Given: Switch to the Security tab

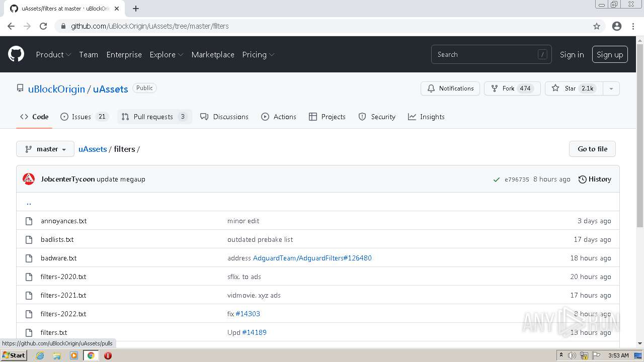Looking at the screenshot, I should coord(377,117).
